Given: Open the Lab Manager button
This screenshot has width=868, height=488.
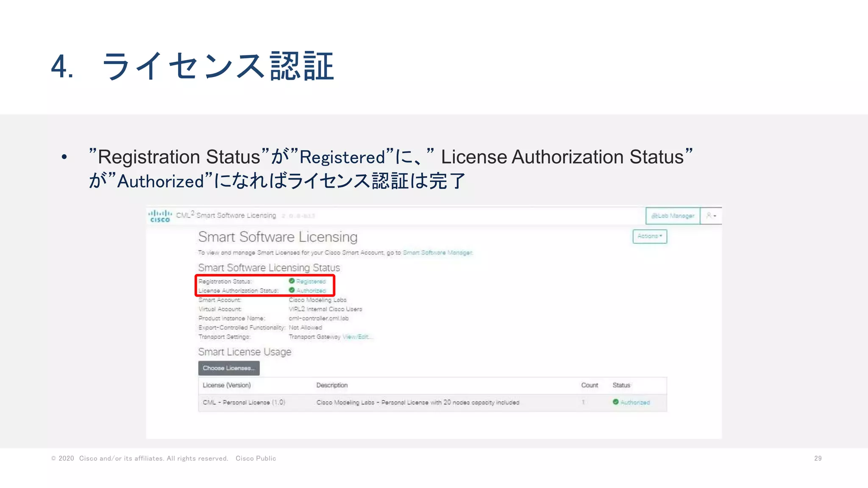Looking at the screenshot, I should [673, 216].
